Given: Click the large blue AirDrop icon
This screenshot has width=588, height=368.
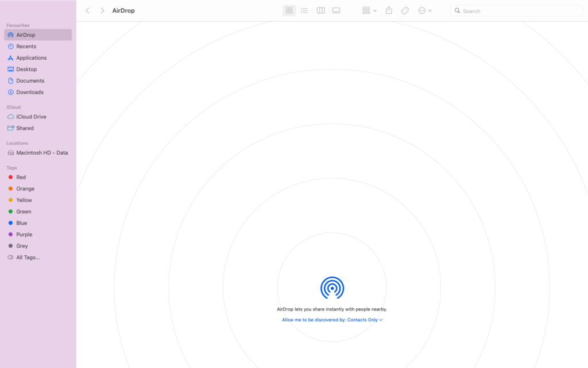Looking at the screenshot, I should click(332, 287).
